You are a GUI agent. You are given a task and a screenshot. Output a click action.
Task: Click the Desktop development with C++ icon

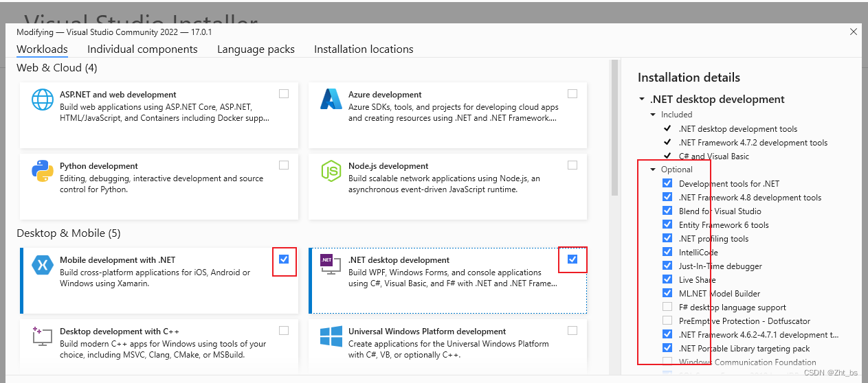(x=43, y=337)
